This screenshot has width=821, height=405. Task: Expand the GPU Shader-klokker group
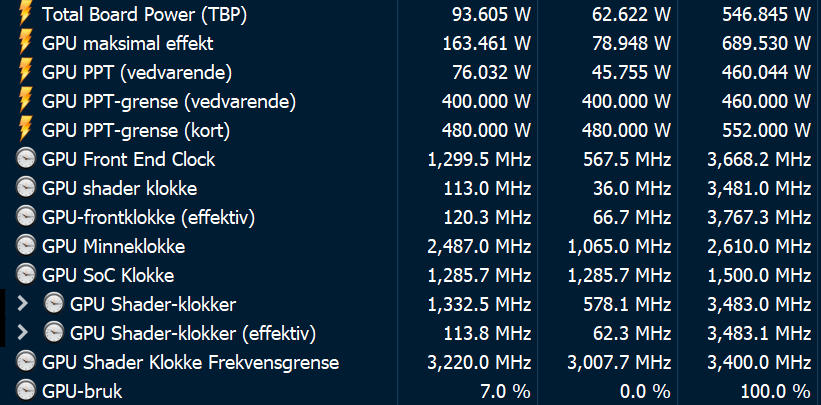(x=22, y=303)
